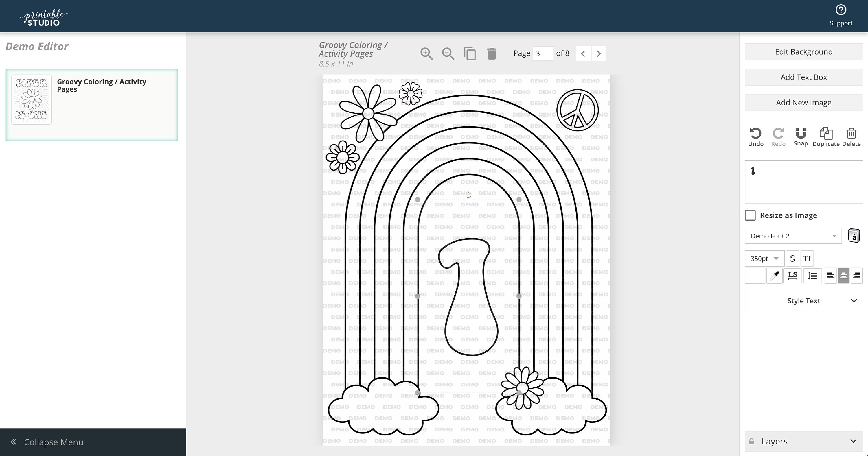This screenshot has width=868, height=456.
Task: Click the Groovy Coloring / Activity Pages title in sidebar
Action: tap(102, 86)
